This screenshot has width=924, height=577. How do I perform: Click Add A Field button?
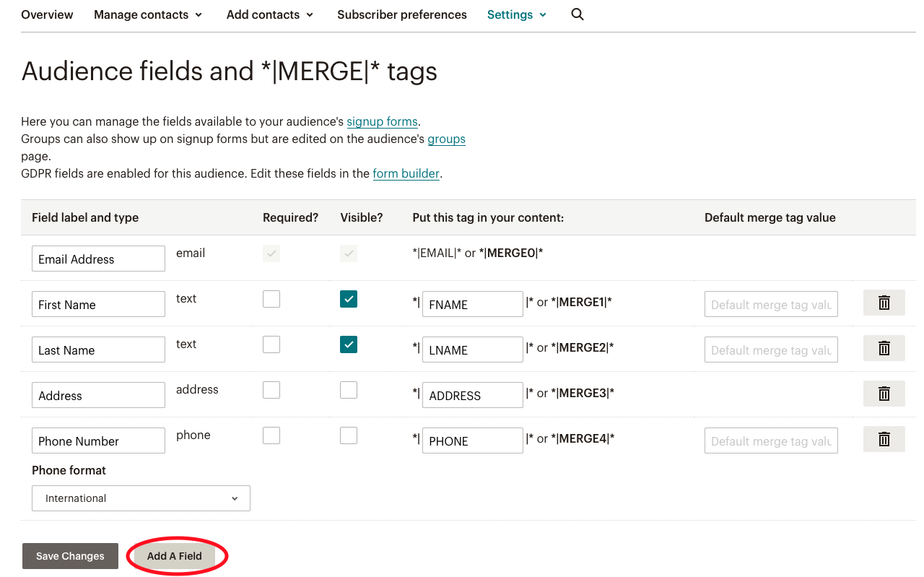pyautogui.click(x=175, y=556)
